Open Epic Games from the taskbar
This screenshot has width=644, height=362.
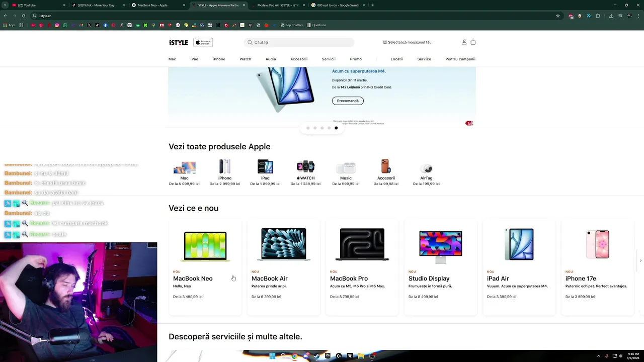[x=328, y=356]
